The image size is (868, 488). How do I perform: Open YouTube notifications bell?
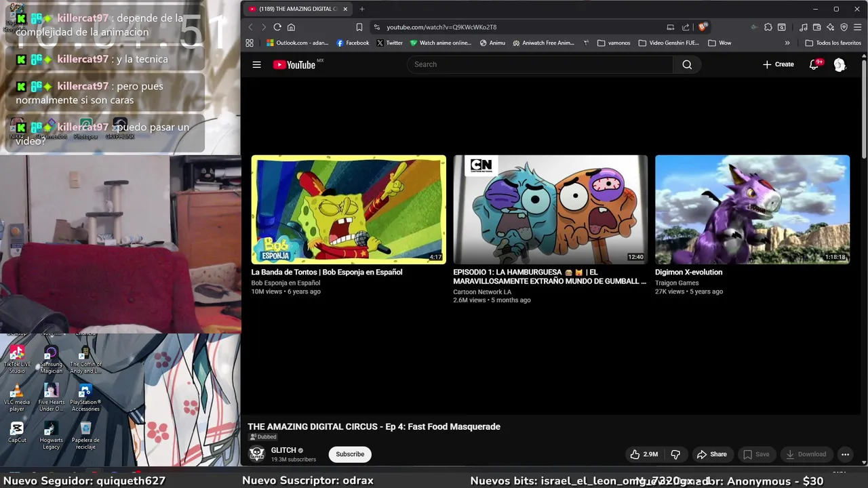coord(814,64)
